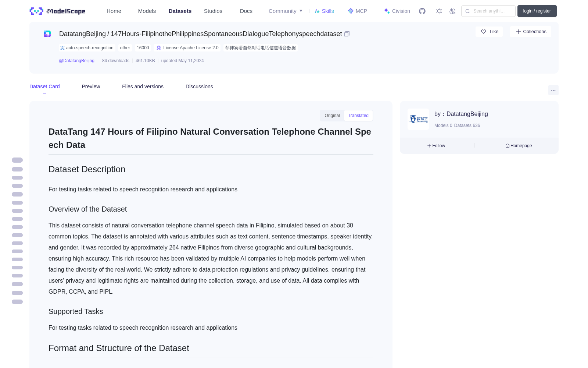Open the GitHub repository icon
Screen dimensions: 588x368
click(422, 11)
